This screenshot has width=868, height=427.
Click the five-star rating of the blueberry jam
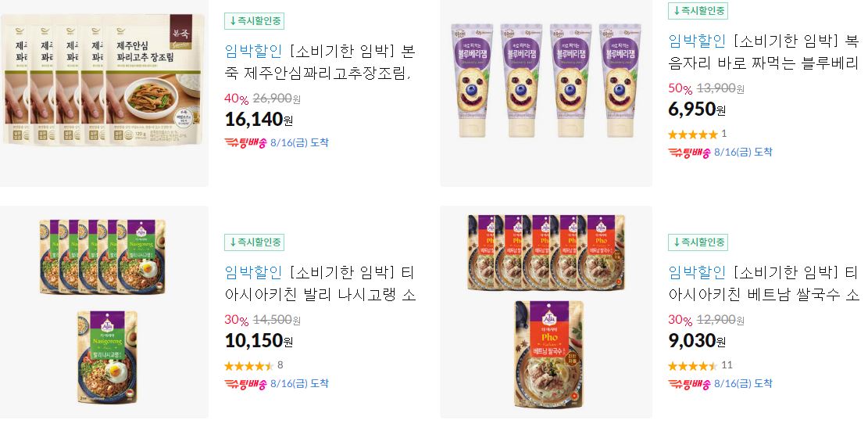tap(693, 134)
